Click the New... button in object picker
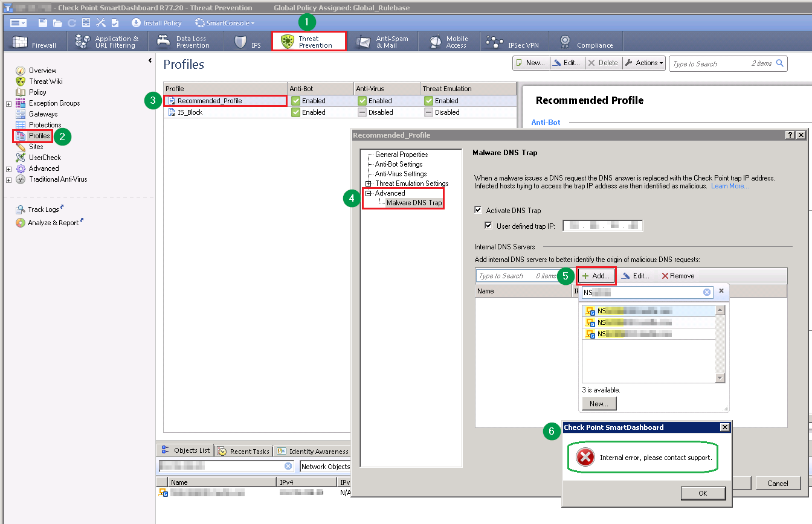The height and width of the screenshot is (524, 812). click(x=599, y=404)
